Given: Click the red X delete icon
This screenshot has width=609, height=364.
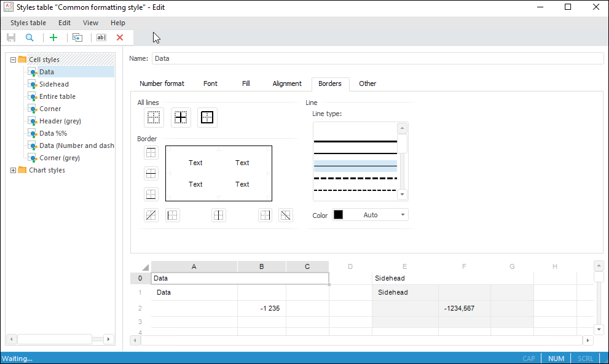Looking at the screenshot, I should tap(120, 37).
